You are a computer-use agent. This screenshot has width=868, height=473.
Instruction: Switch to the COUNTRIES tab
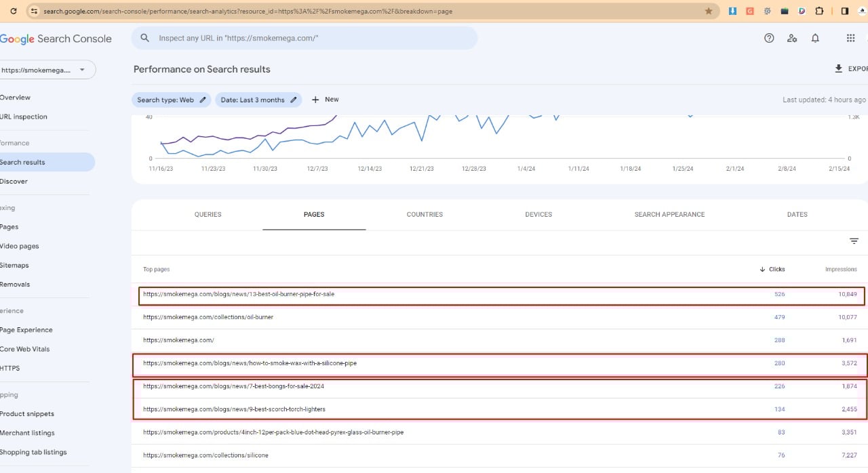coord(425,214)
